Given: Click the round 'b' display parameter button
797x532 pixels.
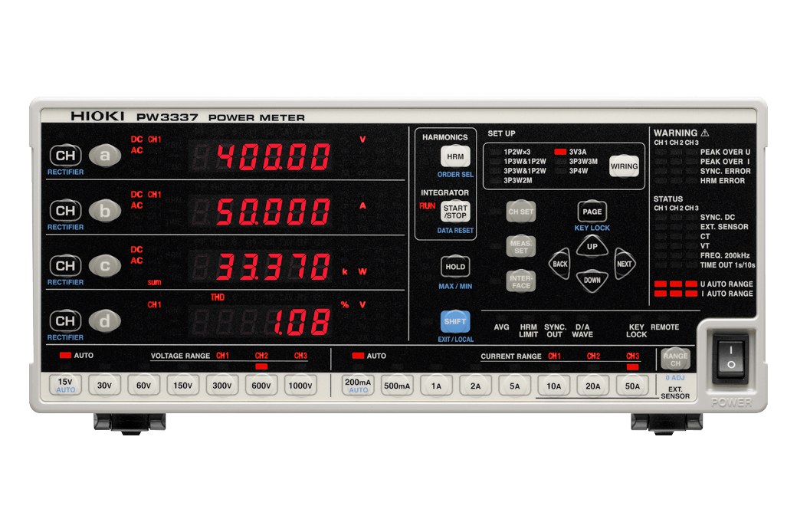Looking at the screenshot, I should click(105, 211).
